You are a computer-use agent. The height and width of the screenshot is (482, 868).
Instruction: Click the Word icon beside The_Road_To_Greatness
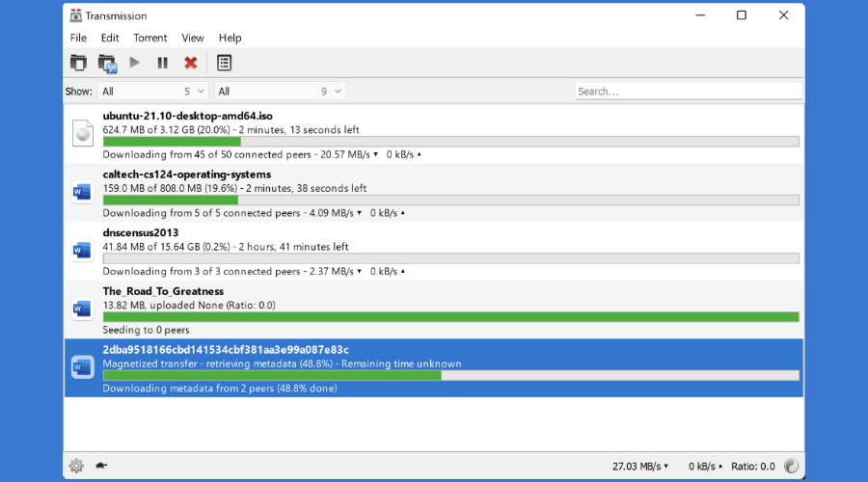(83, 308)
